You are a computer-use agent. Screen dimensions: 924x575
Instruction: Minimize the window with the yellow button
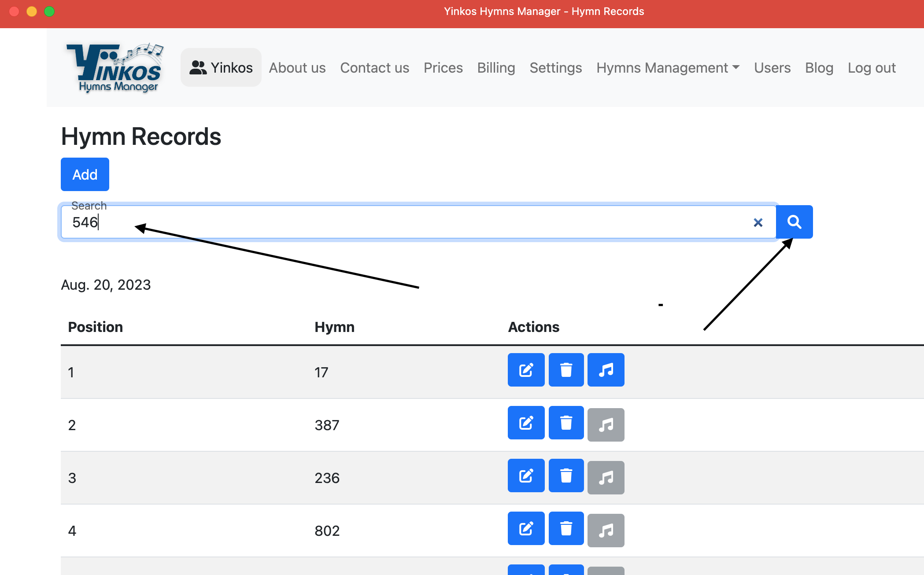(32, 11)
